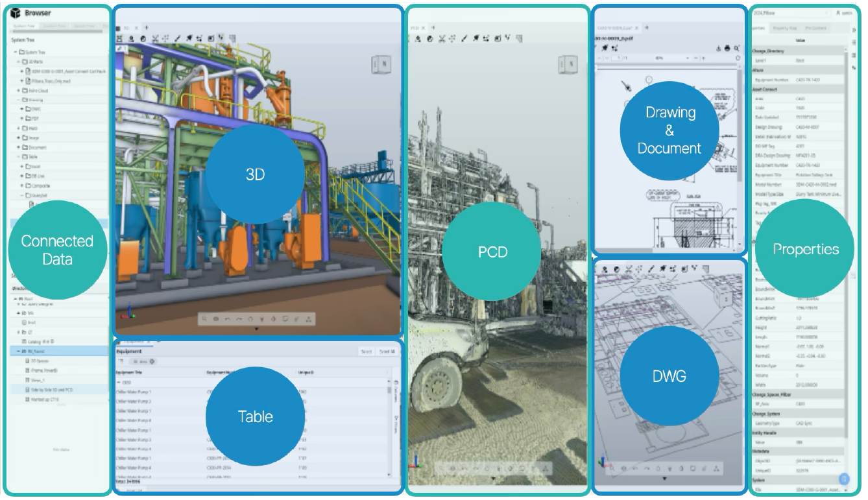Click the Unique ID column header

(306, 373)
